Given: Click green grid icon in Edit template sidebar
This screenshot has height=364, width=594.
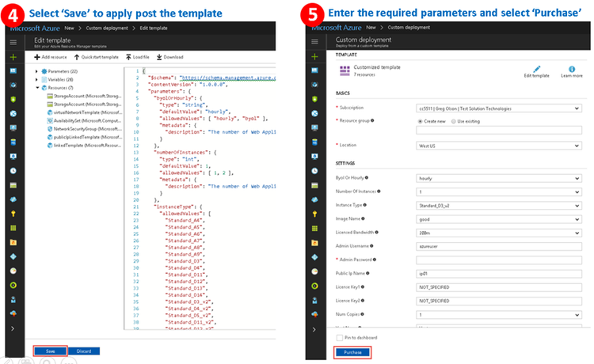Looking at the screenshot, I should click(x=13, y=228).
